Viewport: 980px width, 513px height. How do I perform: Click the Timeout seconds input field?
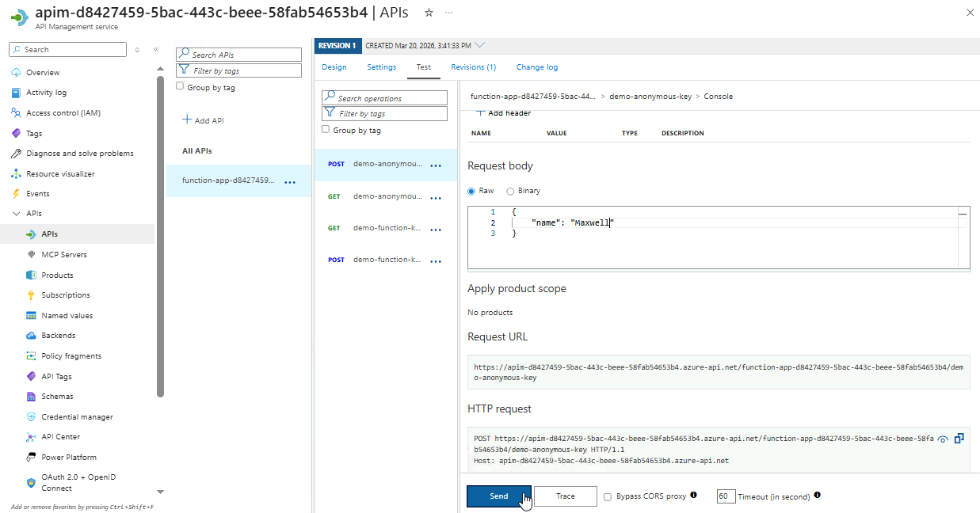click(726, 496)
